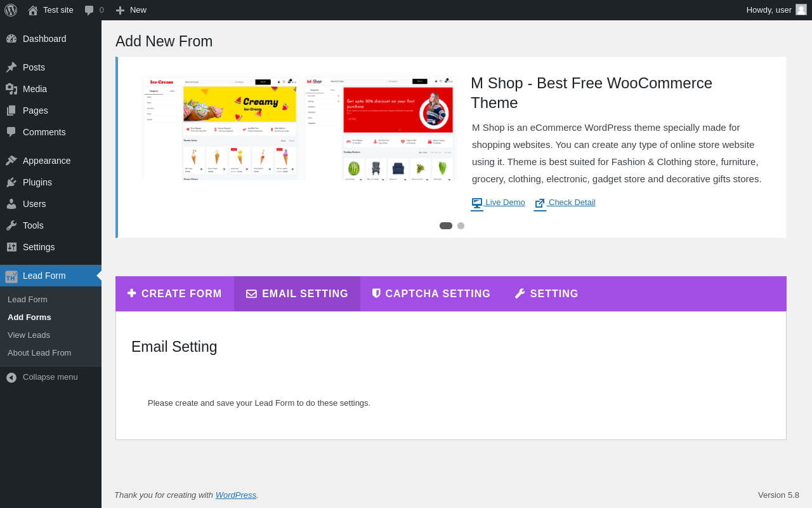Image resolution: width=812 pixels, height=508 pixels.
Task: Click the Collapse menu button text
Action: 50,377
